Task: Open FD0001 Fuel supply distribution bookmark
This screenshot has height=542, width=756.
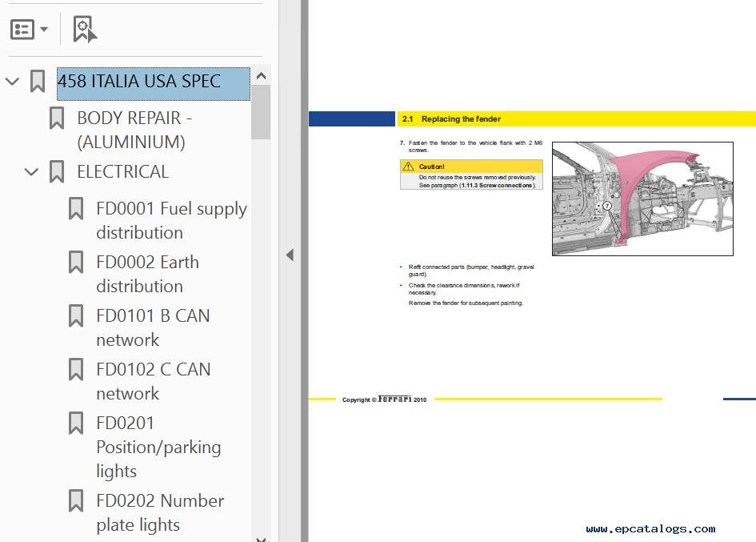Action: click(172, 221)
